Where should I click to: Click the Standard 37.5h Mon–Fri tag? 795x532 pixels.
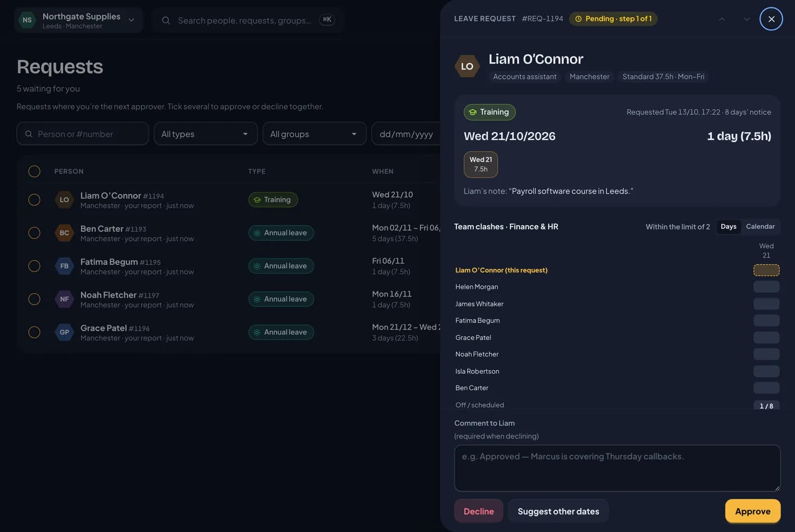pos(663,76)
